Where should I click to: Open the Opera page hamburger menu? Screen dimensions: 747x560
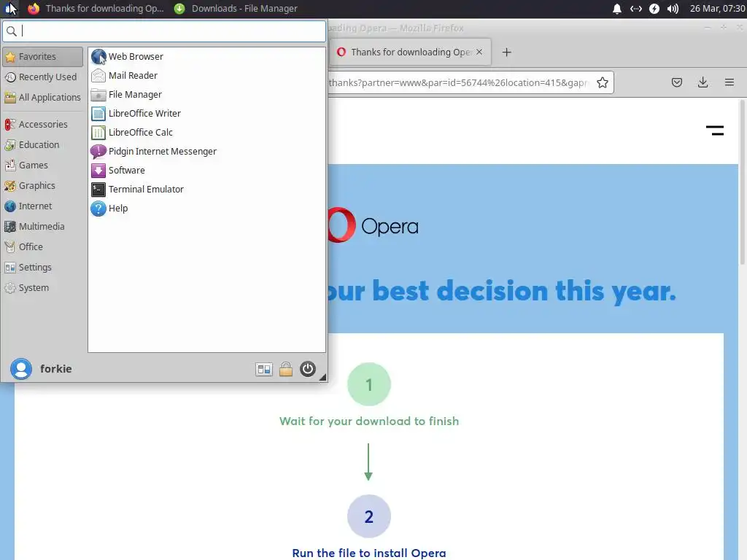click(x=715, y=131)
